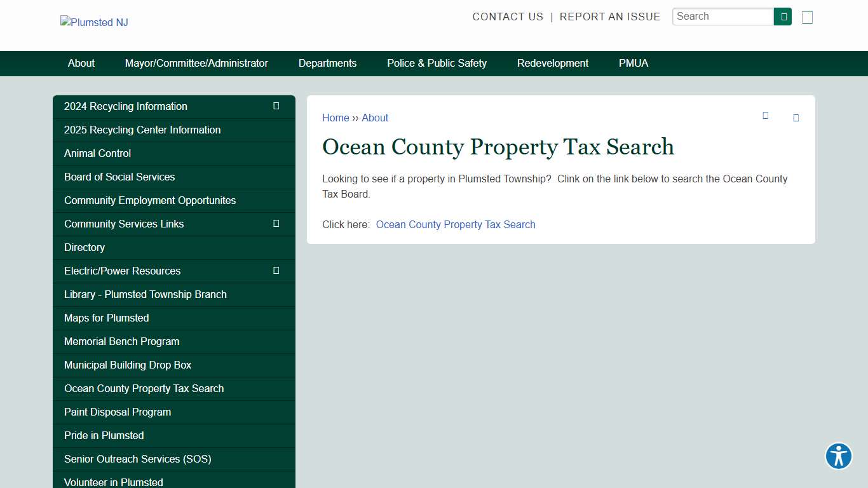Open the Ocean County Property Tax Search link
Image resolution: width=868 pixels, height=488 pixels.
click(x=455, y=224)
